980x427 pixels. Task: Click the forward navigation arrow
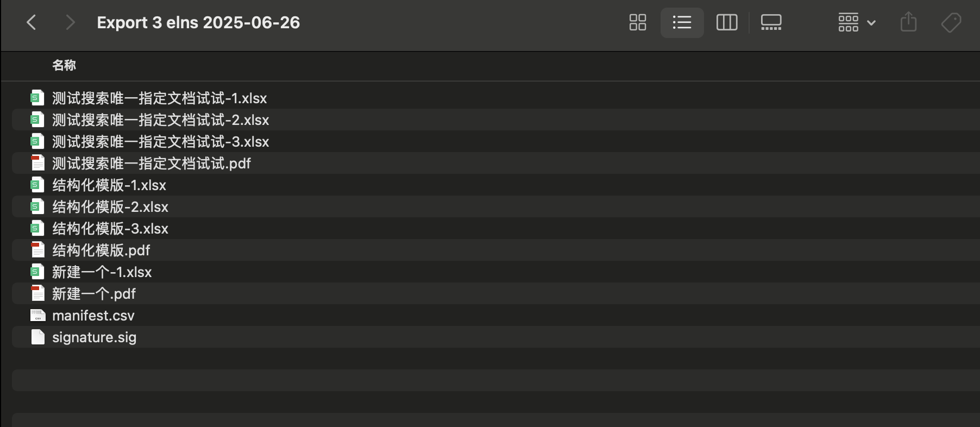point(70,22)
